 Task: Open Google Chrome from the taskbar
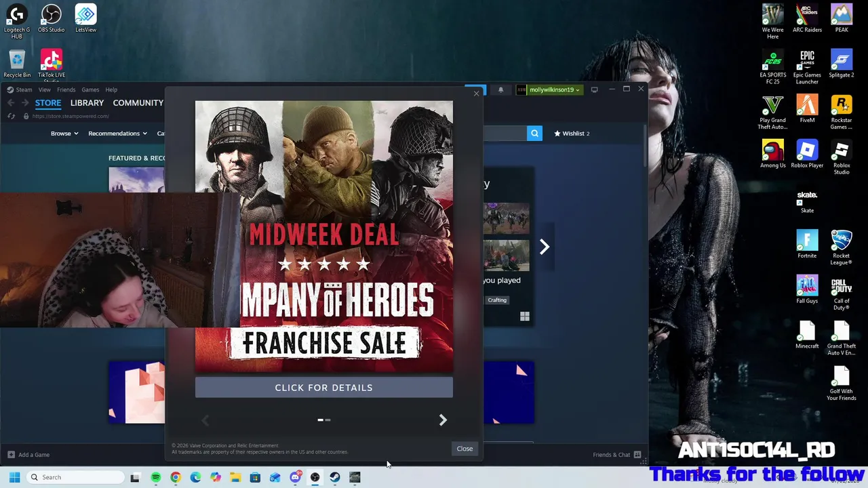tap(176, 477)
